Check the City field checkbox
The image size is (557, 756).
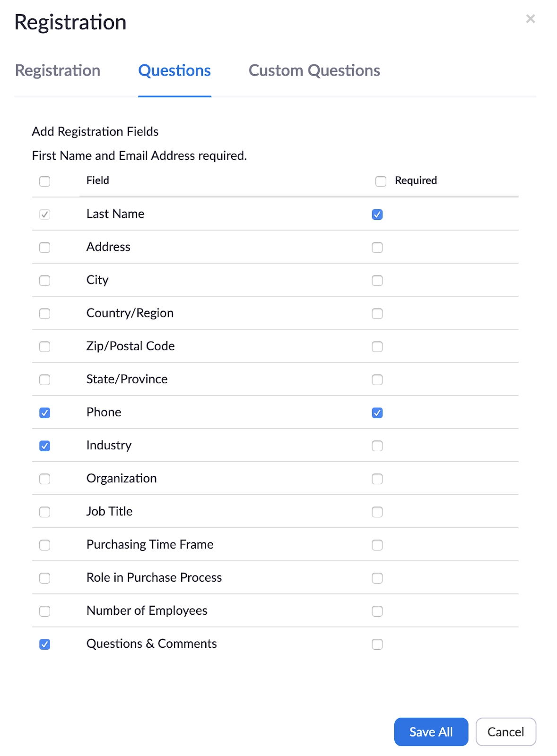tap(45, 281)
